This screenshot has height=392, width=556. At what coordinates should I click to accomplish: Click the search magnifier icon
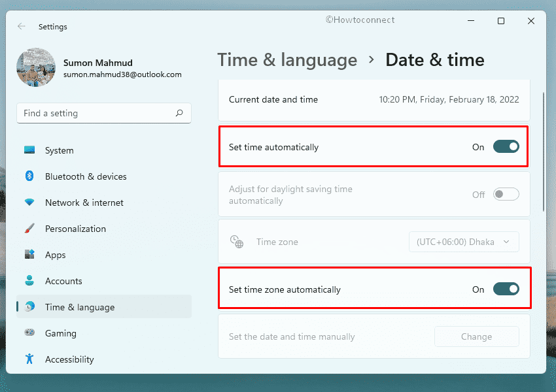179,113
